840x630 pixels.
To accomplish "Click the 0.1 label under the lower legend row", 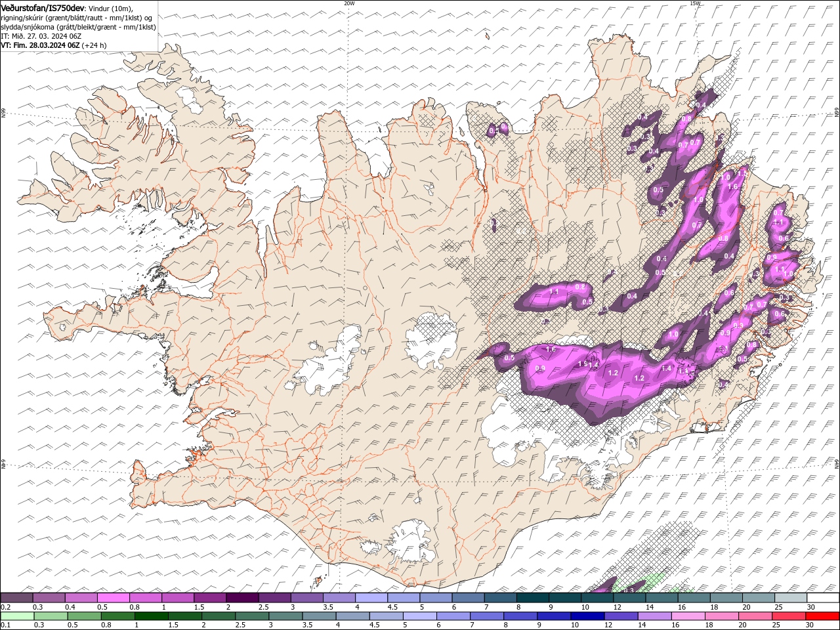I will click(x=5, y=625).
